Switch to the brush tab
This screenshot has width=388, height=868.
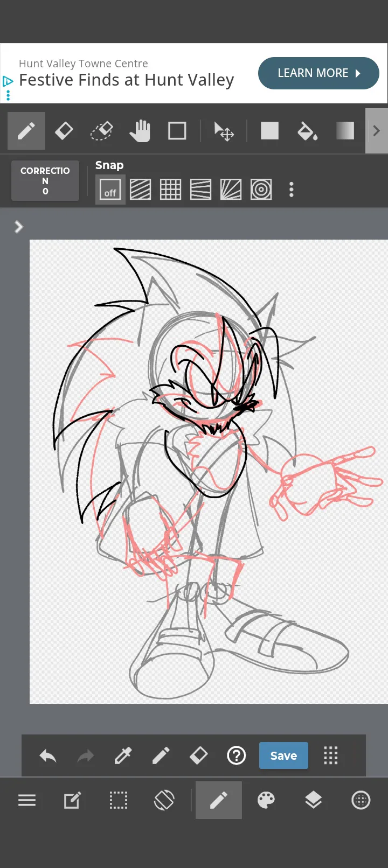pyautogui.click(x=219, y=800)
